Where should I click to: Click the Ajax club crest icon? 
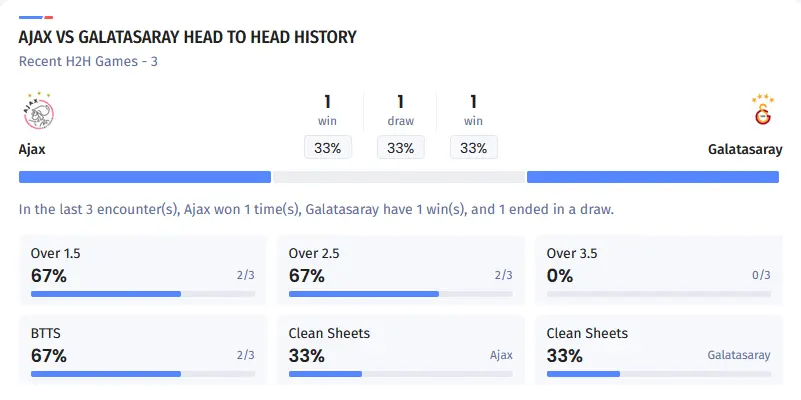click(x=37, y=112)
